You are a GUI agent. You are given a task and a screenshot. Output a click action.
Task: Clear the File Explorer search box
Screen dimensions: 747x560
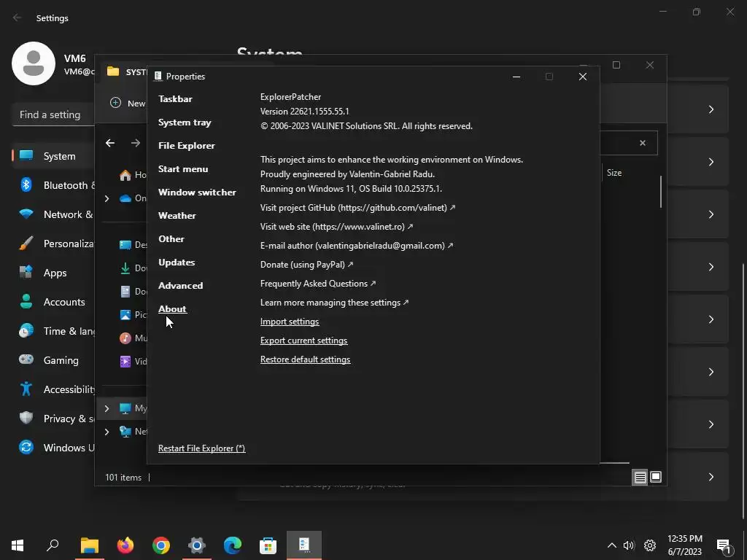(643, 143)
